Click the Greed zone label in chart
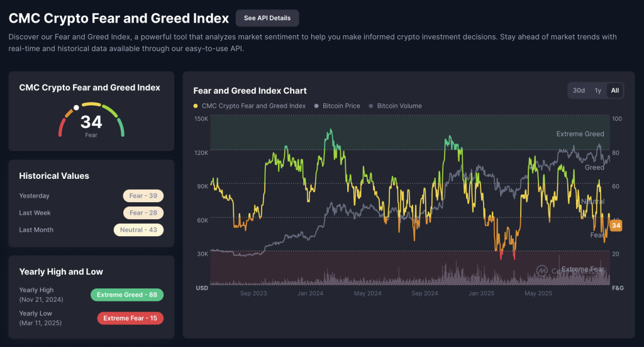The image size is (644, 347). pos(594,168)
